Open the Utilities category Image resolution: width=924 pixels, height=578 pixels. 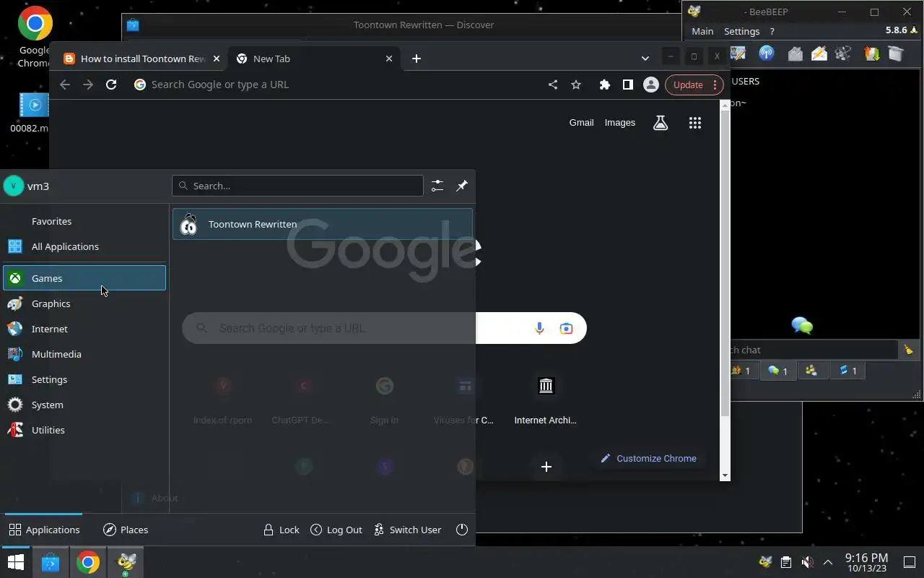84,430
